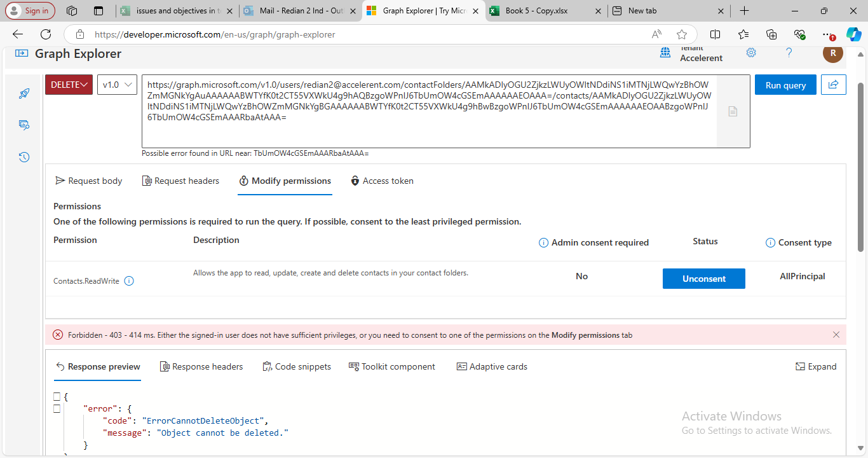Open the Access token tab
Image resolution: width=868 pixels, height=458 pixels.
coord(382,181)
